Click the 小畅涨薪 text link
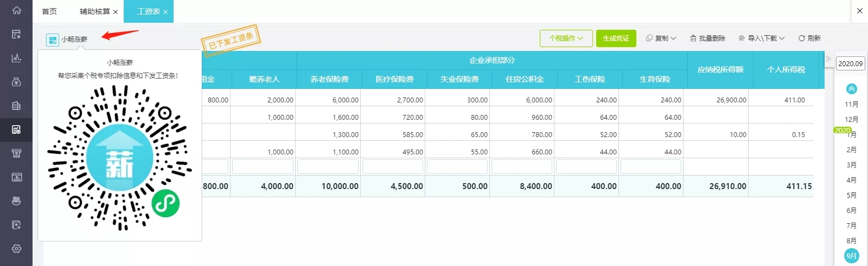 [x=74, y=40]
